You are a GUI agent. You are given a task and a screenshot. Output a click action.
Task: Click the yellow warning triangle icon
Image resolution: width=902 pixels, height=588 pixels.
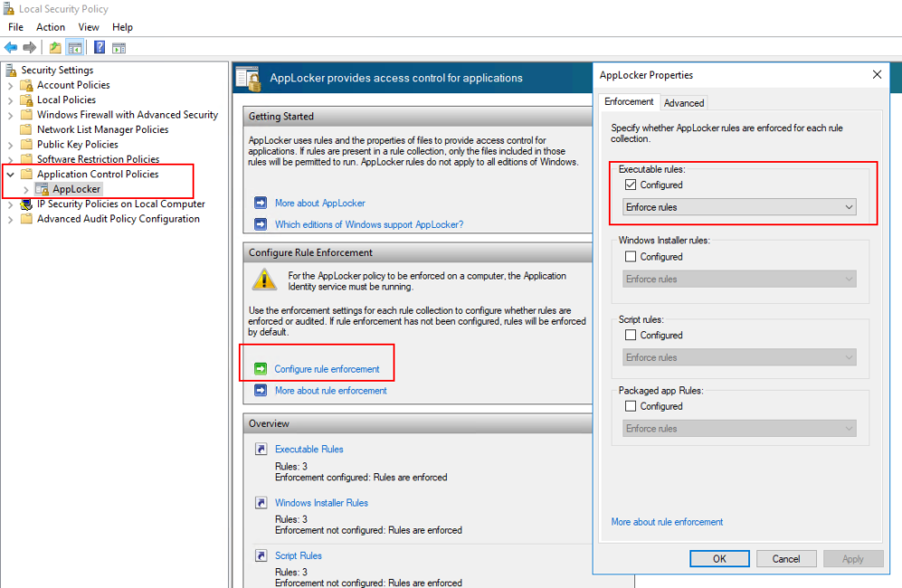tap(263, 280)
